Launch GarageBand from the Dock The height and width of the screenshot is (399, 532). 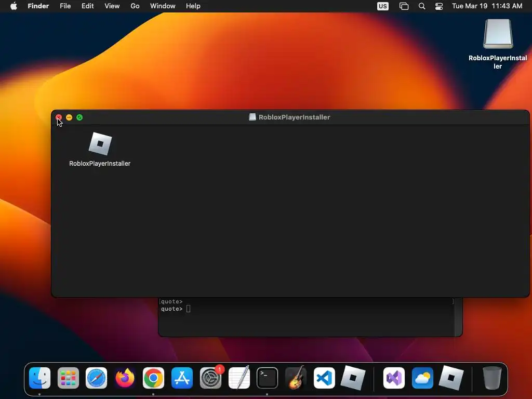296,378
